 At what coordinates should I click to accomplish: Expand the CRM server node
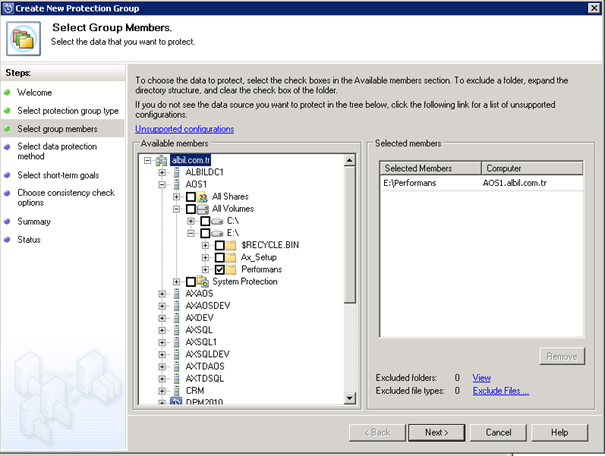162,391
